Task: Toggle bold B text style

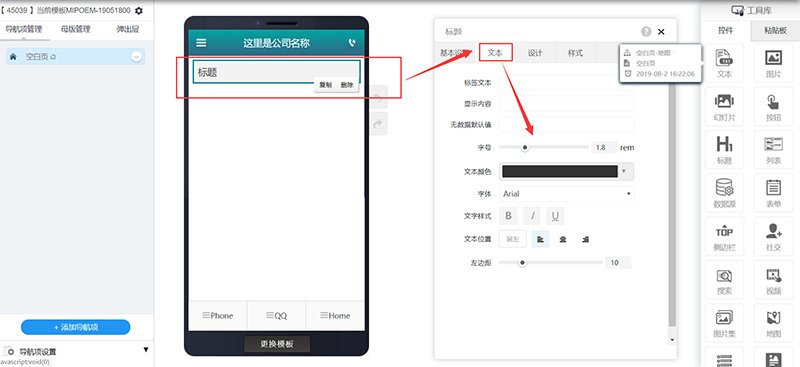Action: [x=508, y=216]
